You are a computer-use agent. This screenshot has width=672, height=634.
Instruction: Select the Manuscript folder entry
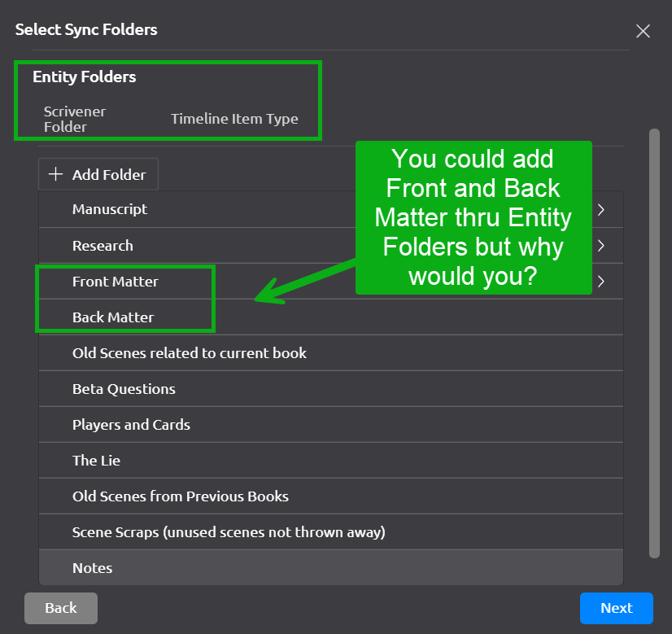point(110,209)
